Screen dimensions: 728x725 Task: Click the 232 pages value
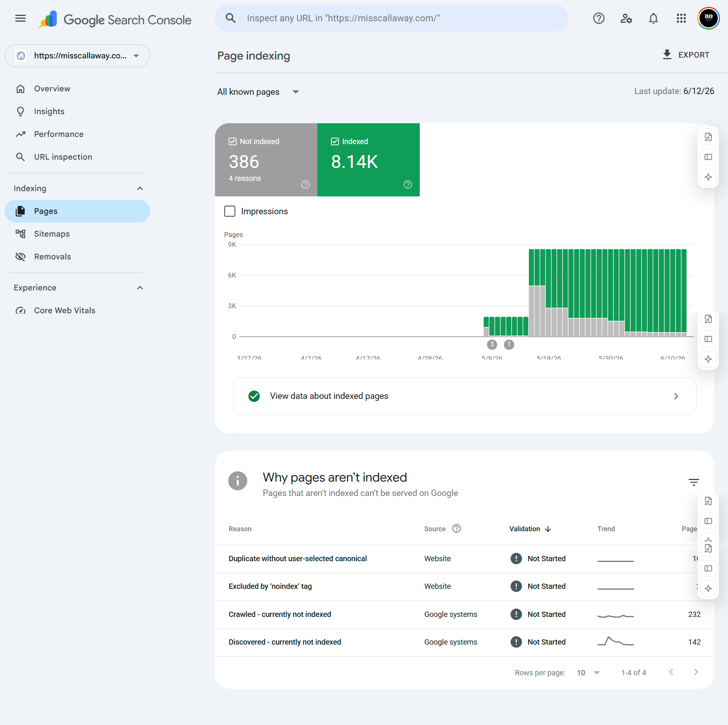point(694,615)
